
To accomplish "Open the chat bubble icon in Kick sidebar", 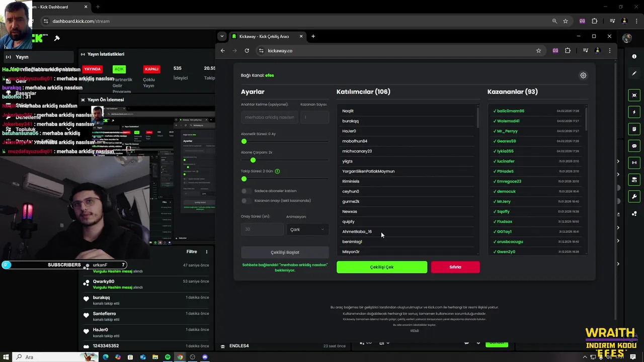I will 634,146.
